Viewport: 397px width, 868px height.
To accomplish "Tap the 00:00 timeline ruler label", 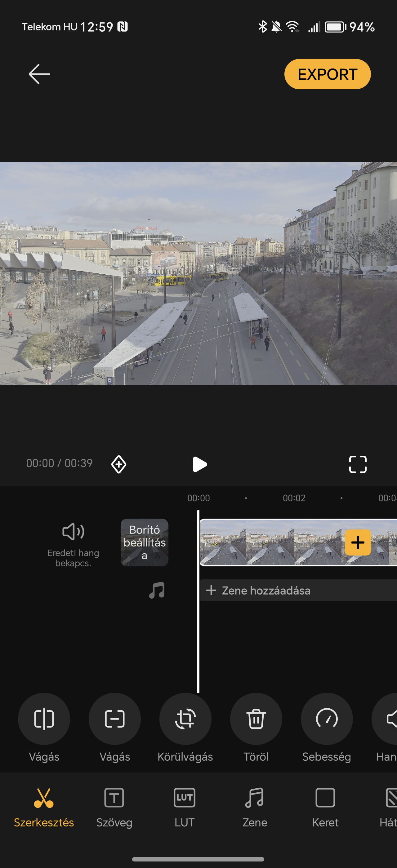I will [198, 498].
